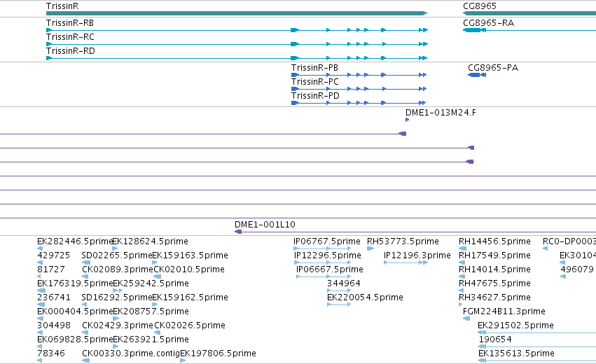This screenshot has width=596, height=364.
Task: Open the DME1-013M24.F clone end label
Action: click(x=441, y=113)
